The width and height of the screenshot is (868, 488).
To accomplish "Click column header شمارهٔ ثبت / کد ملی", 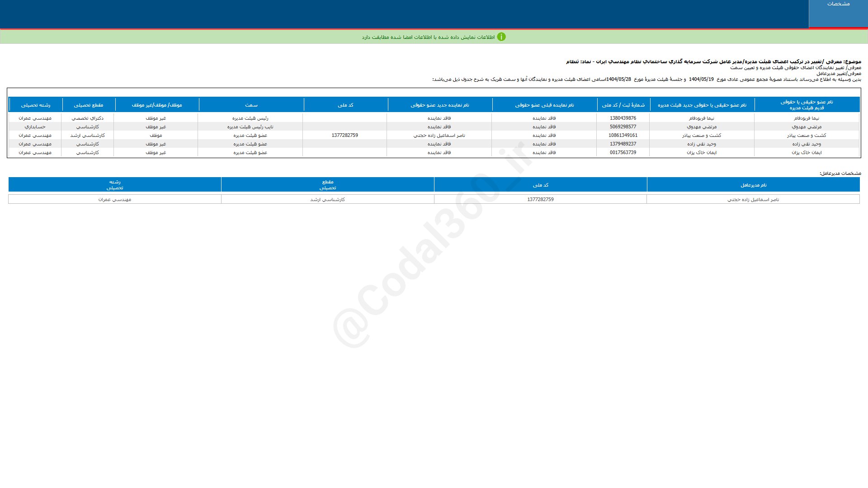I will [x=623, y=105].
